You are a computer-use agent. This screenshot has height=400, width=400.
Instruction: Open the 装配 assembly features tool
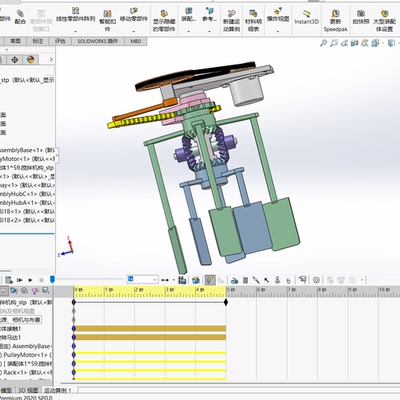pyautogui.click(x=188, y=15)
